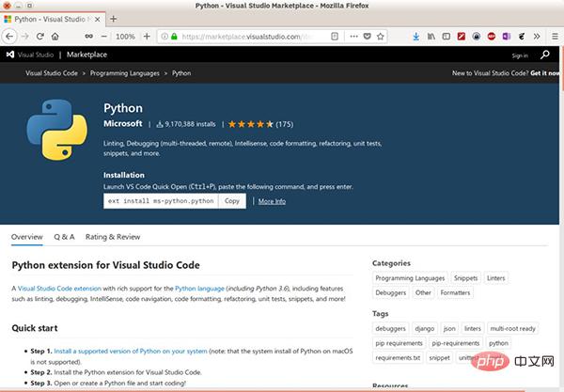The width and height of the screenshot is (564, 392).
Task: Open the Adblock Plus extension icon
Action: pyautogui.click(x=492, y=37)
